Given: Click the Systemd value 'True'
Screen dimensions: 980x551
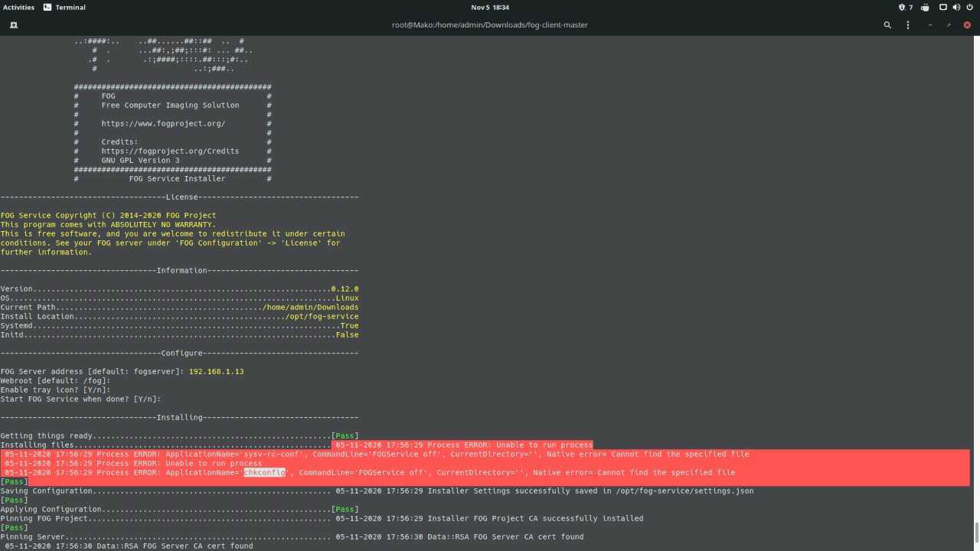Looking at the screenshot, I should tap(349, 325).
